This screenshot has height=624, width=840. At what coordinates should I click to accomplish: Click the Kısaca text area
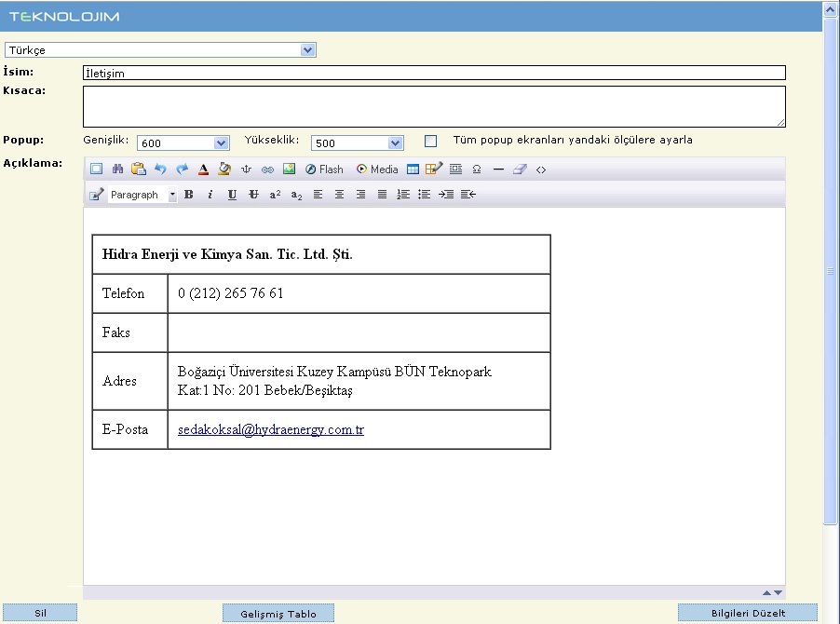pos(435,106)
